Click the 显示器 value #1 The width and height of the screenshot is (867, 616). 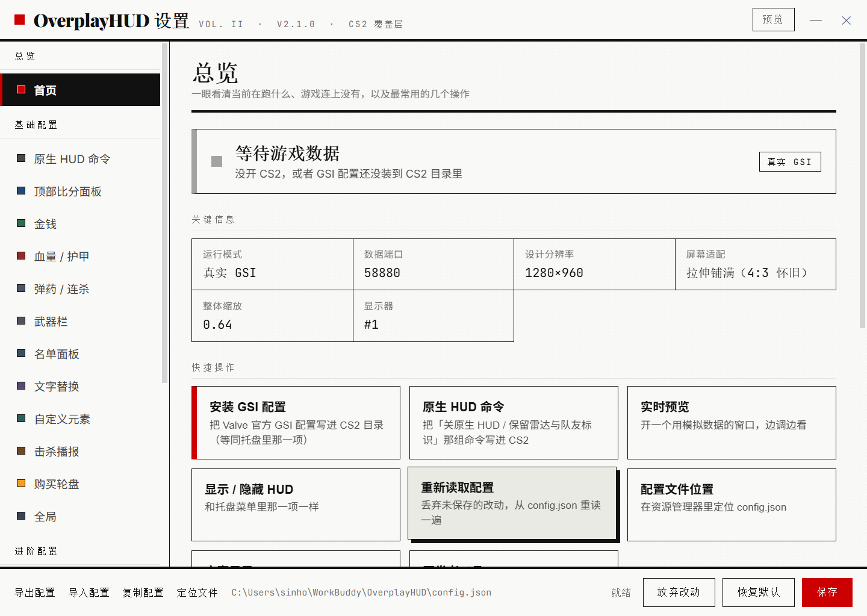[371, 325]
